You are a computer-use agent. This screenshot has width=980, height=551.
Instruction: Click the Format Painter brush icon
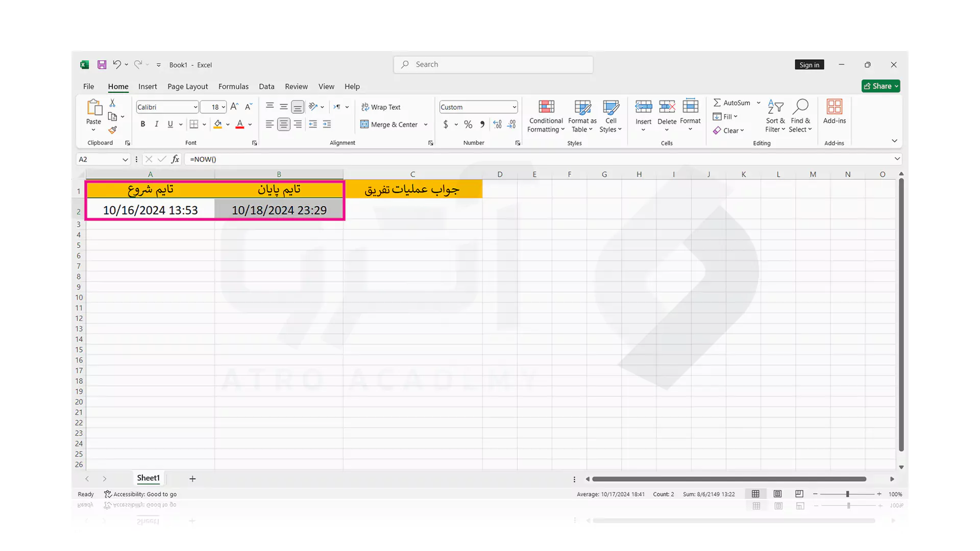coord(112,130)
